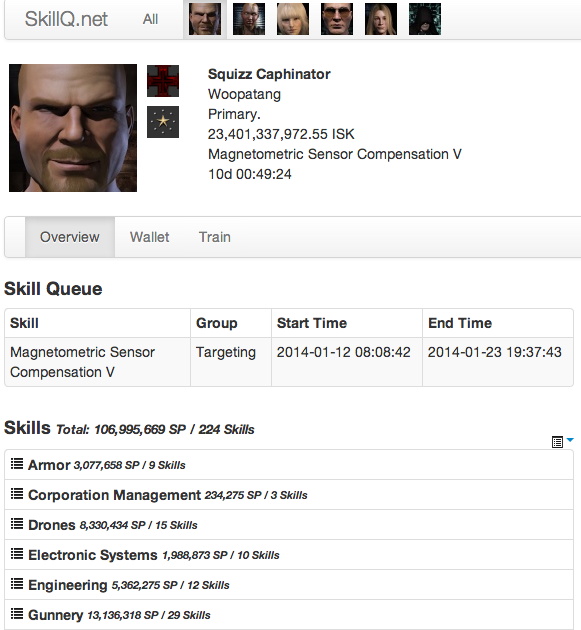The height and width of the screenshot is (630, 581).
Task: Expand the Armor skill group
Action: coord(289,464)
